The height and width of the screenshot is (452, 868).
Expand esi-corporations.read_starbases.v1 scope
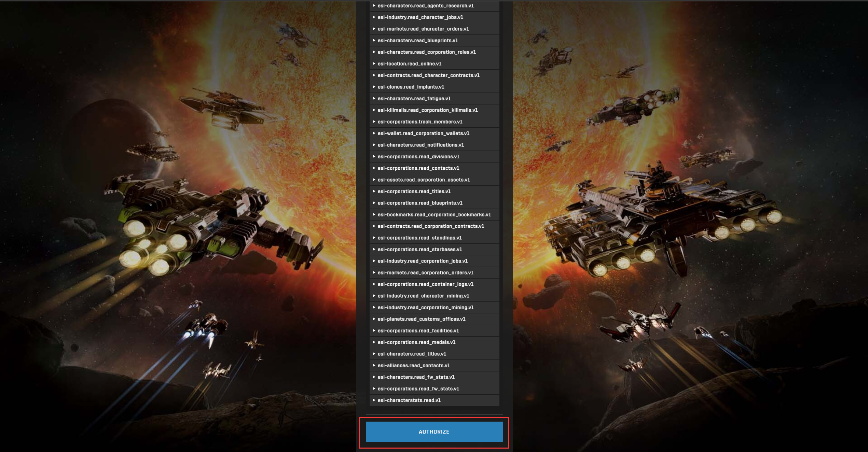tap(419, 250)
